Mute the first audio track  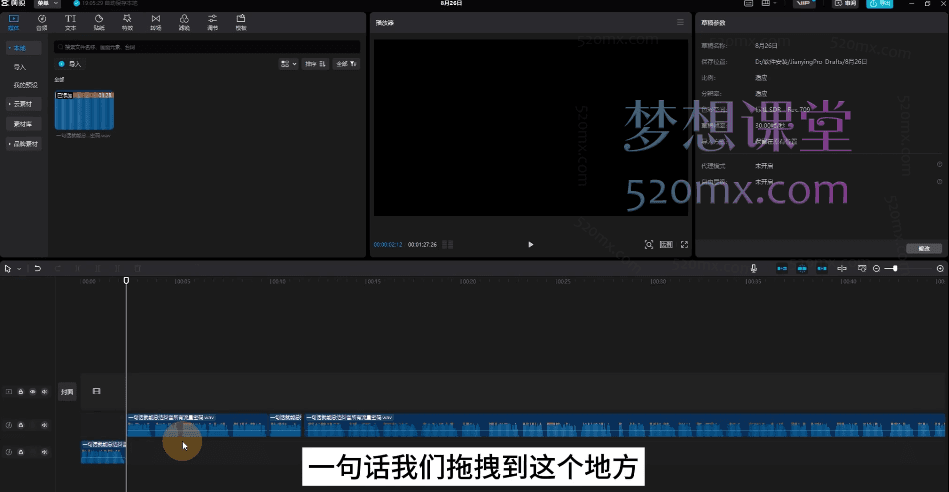[44, 425]
